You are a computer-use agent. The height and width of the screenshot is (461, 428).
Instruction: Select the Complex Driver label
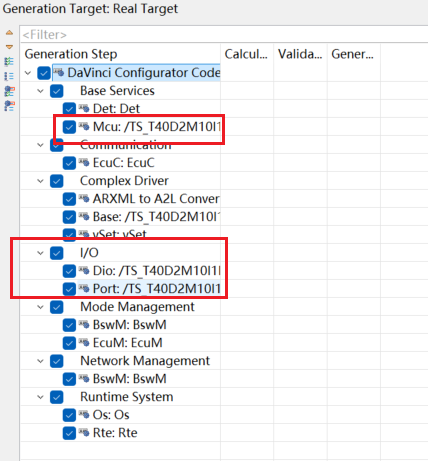coord(124,181)
